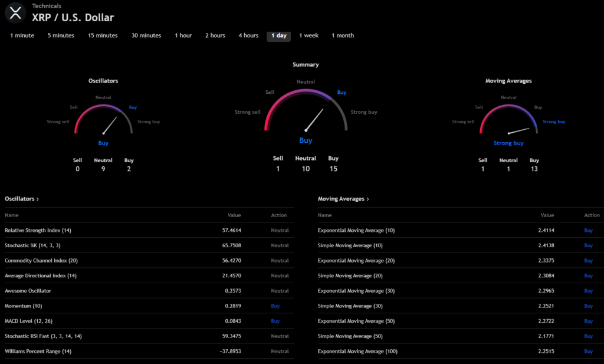Screen dimensions: 604x364
Task: Select the Awesome Oscillator row
Action: [x=149, y=291]
